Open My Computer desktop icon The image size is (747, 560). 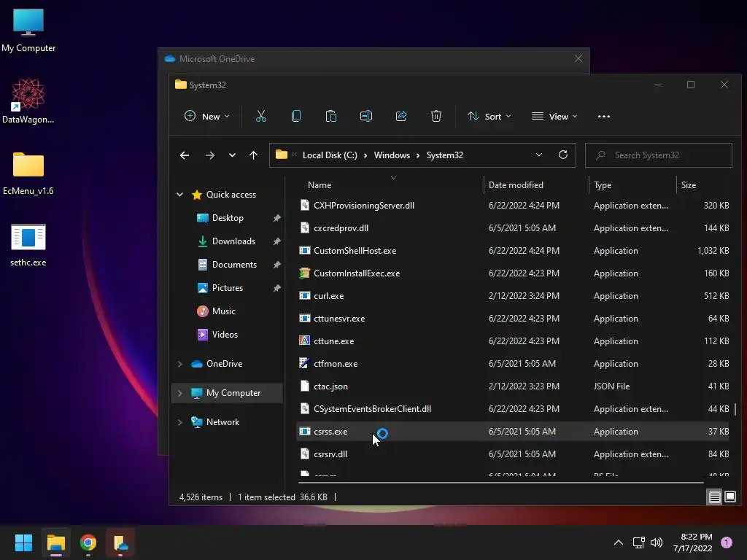[x=28, y=31]
